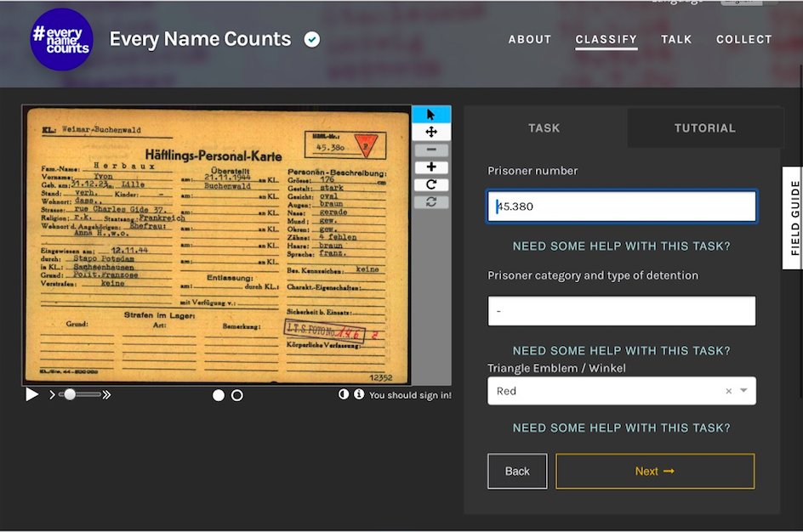Select the pointer cursor tool
This screenshot has height=532, width=803.
pos(431,114)
